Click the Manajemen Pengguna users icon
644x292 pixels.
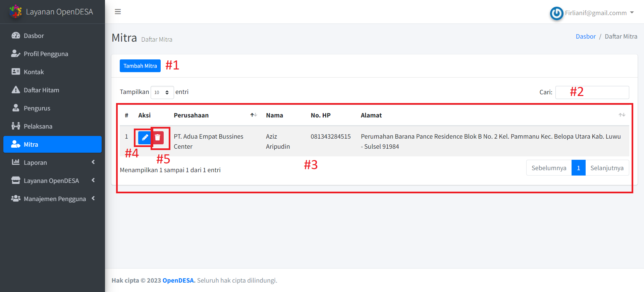16,199
